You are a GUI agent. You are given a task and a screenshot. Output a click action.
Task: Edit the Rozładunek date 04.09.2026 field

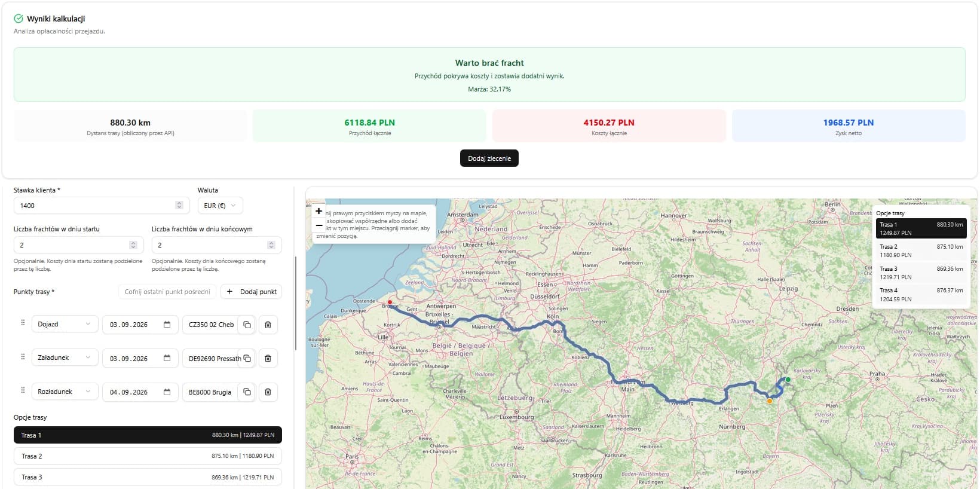140,392
